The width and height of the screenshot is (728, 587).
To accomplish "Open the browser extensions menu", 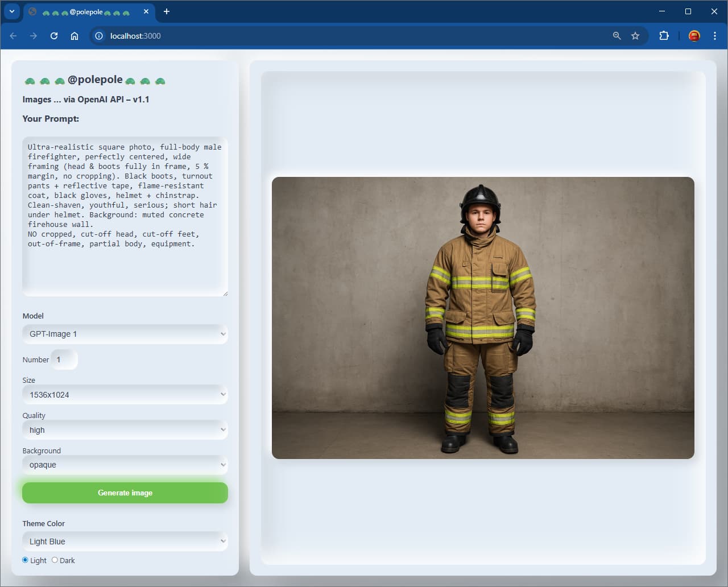I will coord(664,36).
